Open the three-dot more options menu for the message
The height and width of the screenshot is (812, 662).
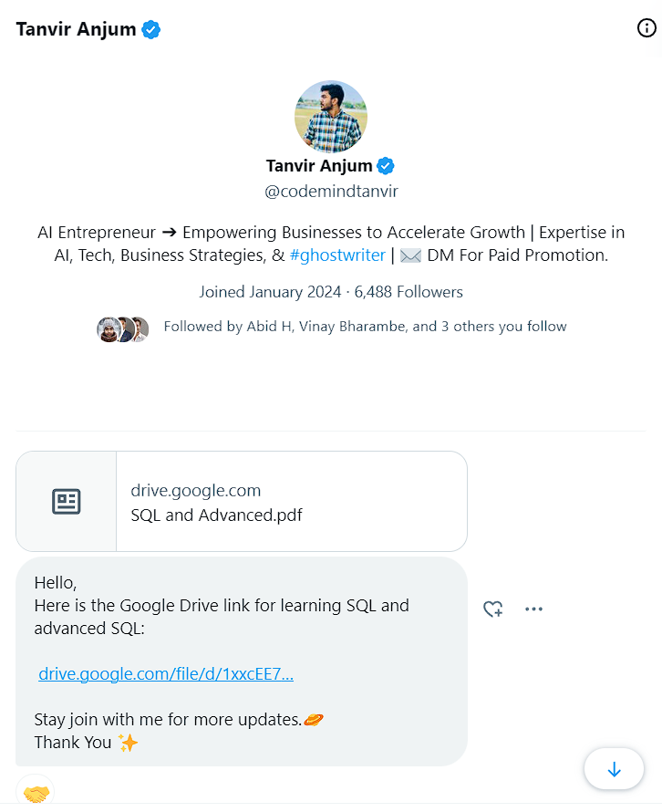pos(533,609)
